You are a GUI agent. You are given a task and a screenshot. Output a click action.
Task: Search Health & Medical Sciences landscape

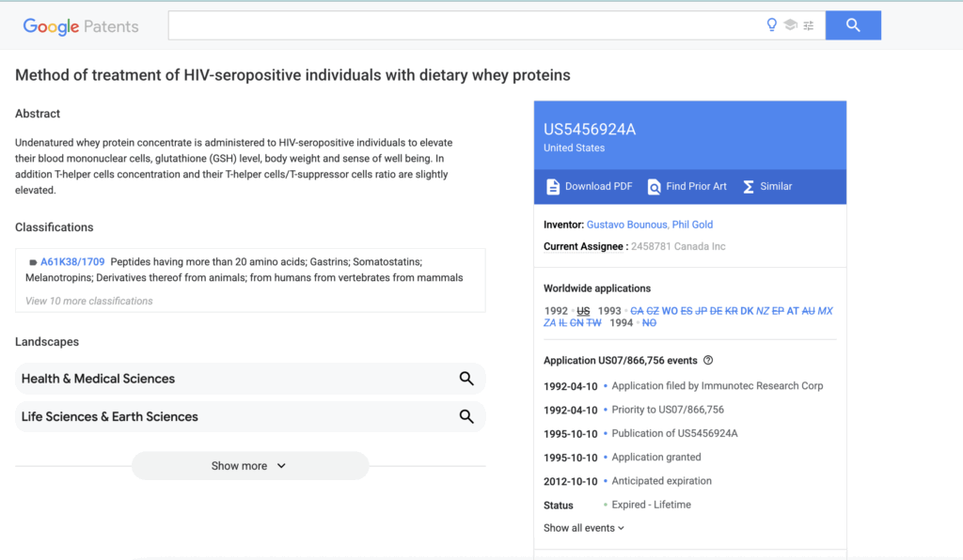pyautogui.click(x=466, y=379)
